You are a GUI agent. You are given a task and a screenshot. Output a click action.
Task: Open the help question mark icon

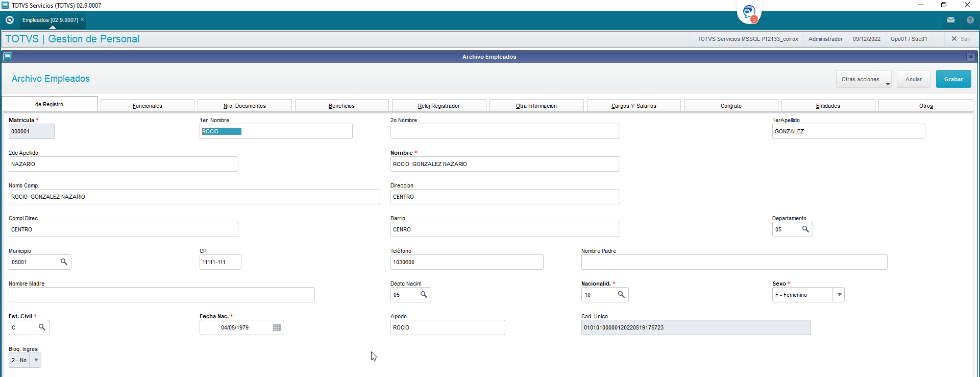[970, 20]
